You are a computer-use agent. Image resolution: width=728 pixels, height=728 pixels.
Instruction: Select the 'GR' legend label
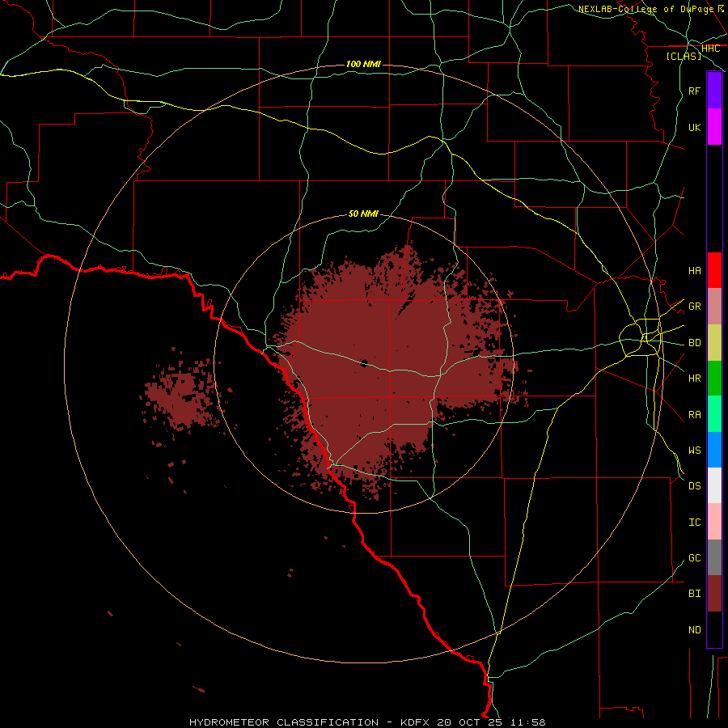pyautogui.click(x=695, y=307)
